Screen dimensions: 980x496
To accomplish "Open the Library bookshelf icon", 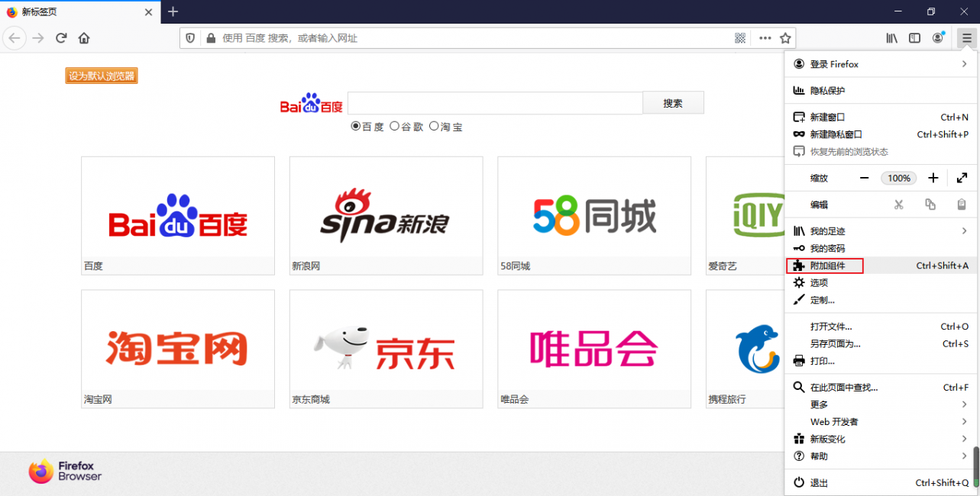I will (891, 38).
